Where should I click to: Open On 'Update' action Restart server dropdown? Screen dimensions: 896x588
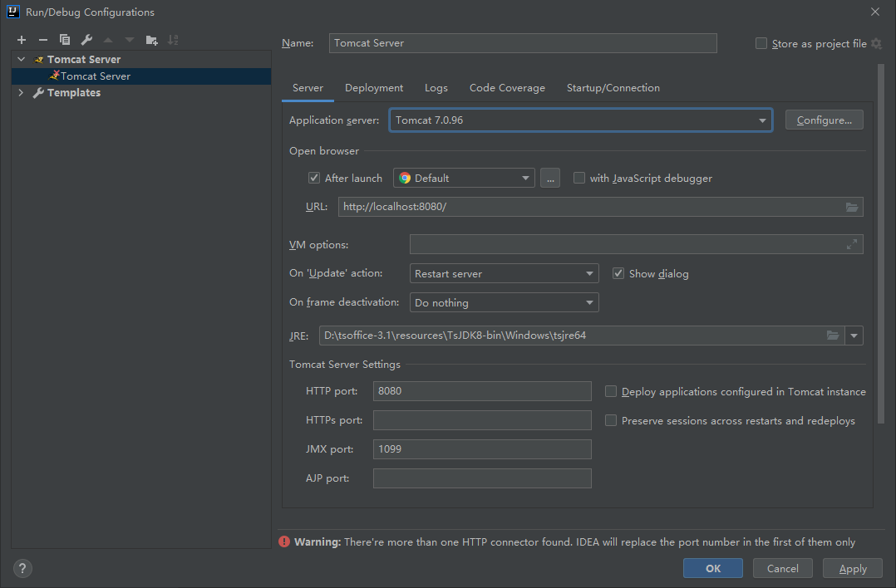(504, 273)
